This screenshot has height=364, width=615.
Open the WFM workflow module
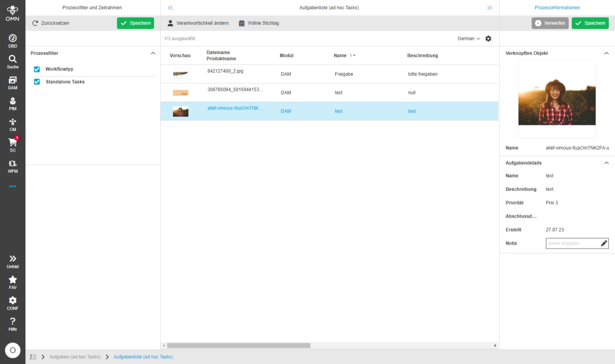tap(13, 166)
